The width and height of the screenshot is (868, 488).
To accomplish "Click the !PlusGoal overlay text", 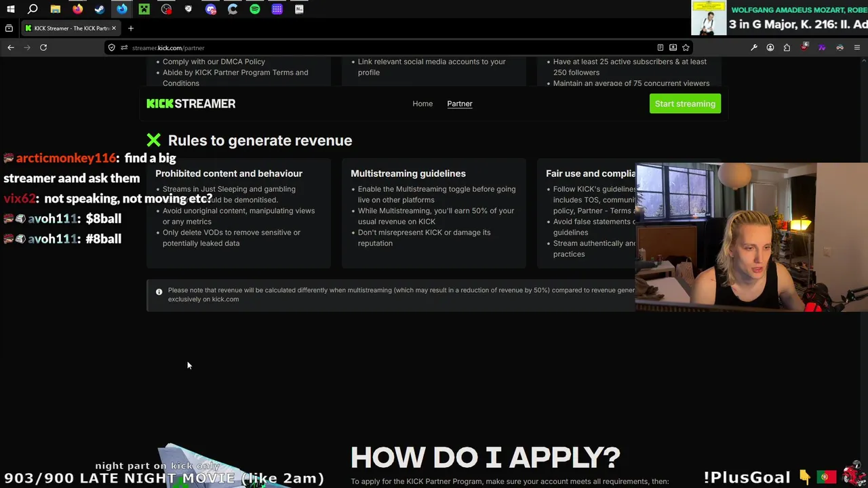I will pos(747,478).
